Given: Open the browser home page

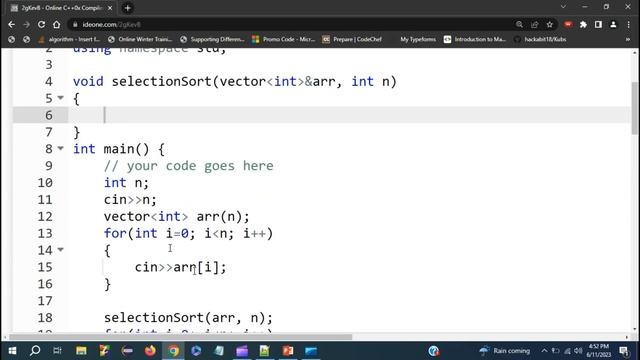Looking at the screenshot, I should (x=56, y=24).
